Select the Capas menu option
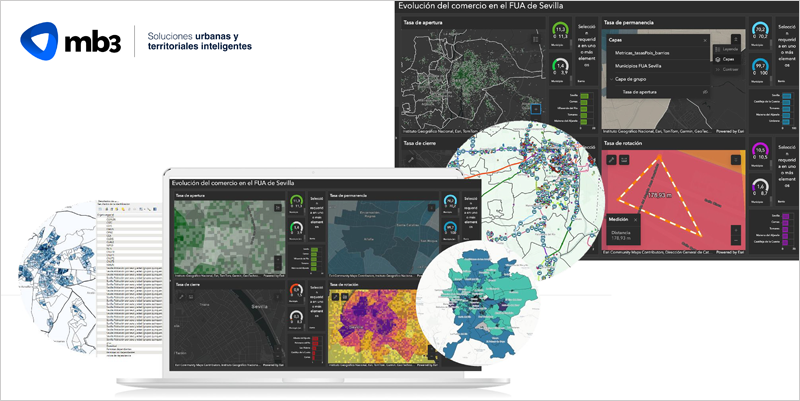The image size is (800, 401). tap(730, 59)
